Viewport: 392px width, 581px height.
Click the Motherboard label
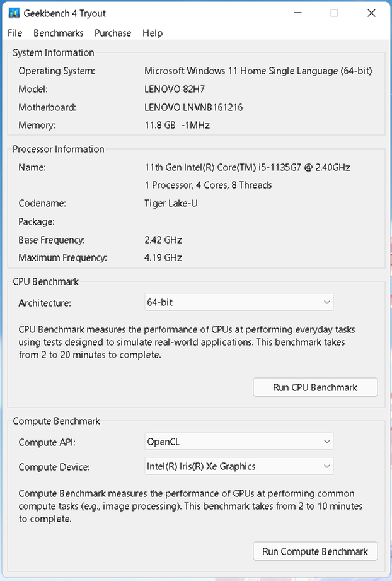click(47, 107)
